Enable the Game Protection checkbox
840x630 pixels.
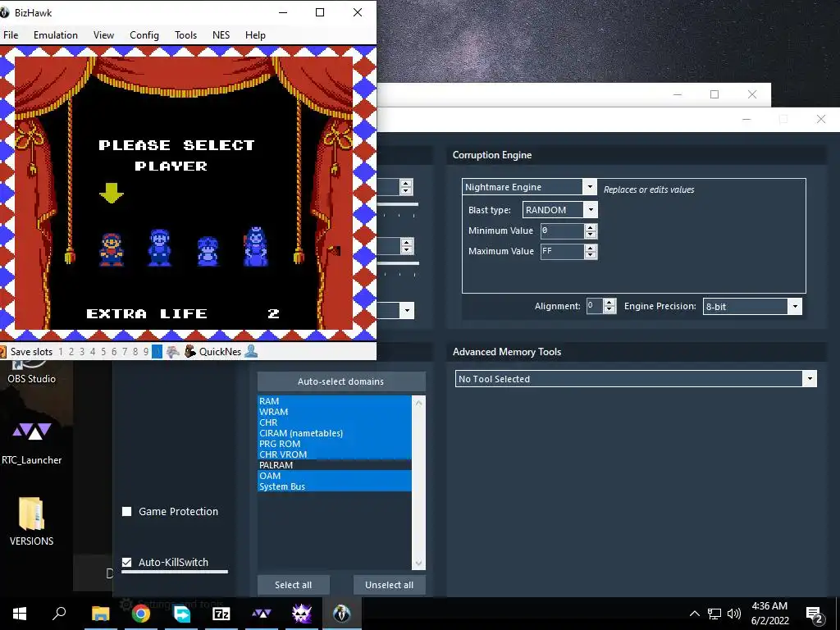click(x=127, y=512)
